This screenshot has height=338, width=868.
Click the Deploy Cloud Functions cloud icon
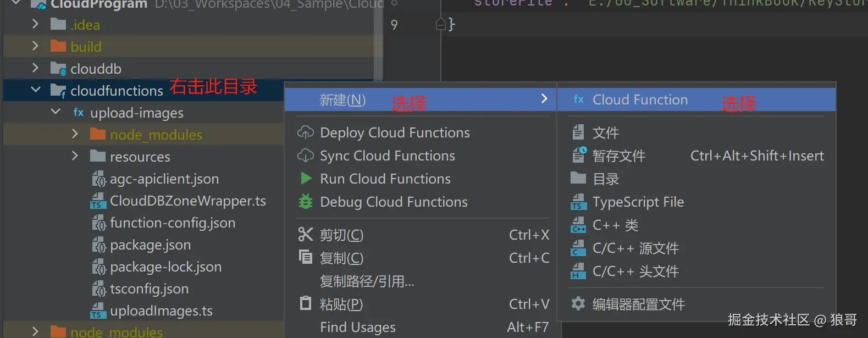click(305, 132)
